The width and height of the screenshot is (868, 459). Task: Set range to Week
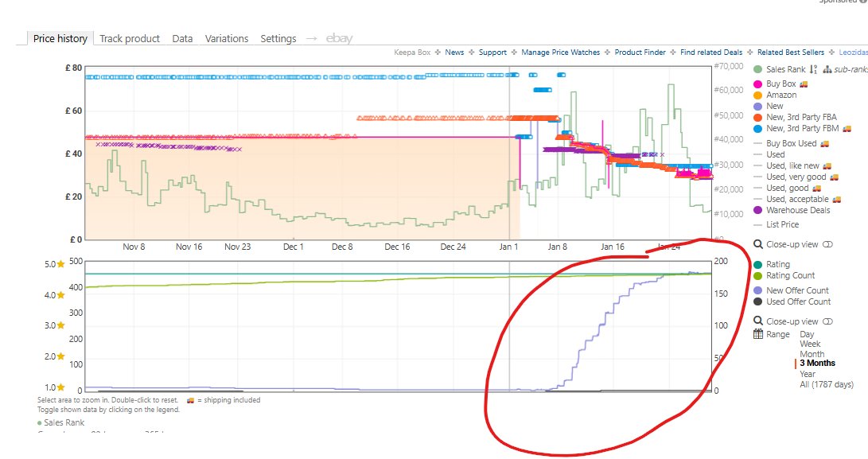[810, 344]
